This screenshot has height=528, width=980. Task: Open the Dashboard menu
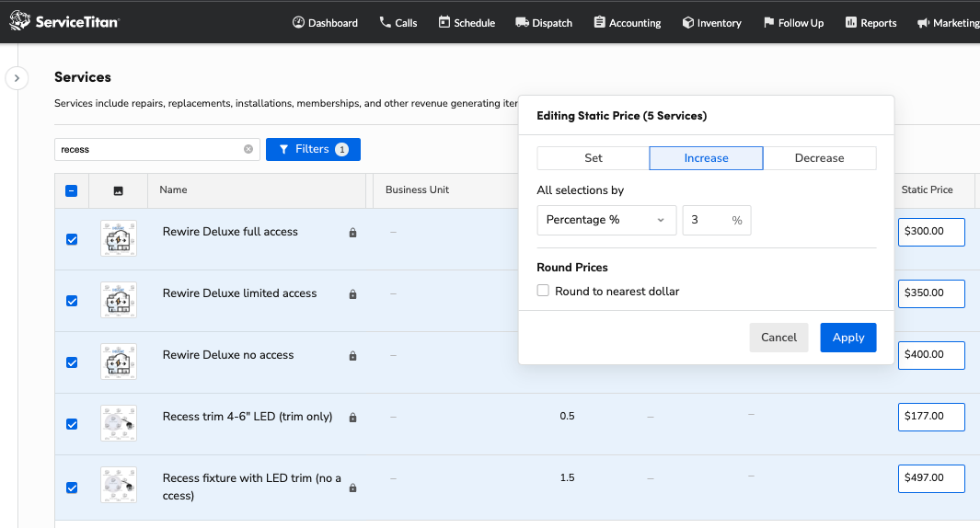(326, 22)
